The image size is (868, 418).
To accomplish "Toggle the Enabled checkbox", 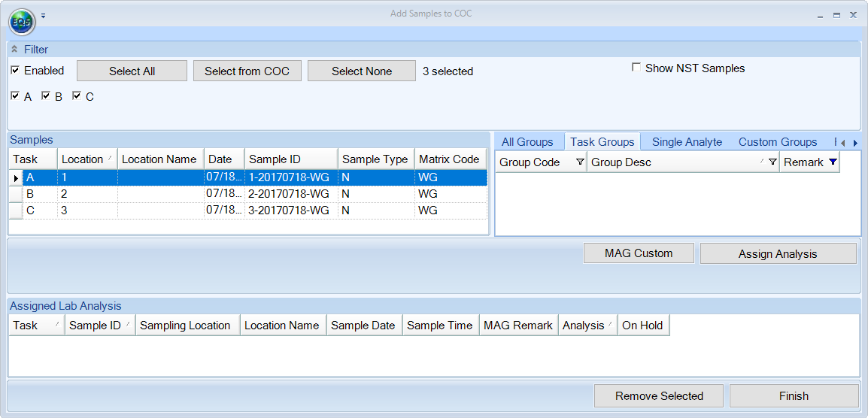I will coord(16,70).
